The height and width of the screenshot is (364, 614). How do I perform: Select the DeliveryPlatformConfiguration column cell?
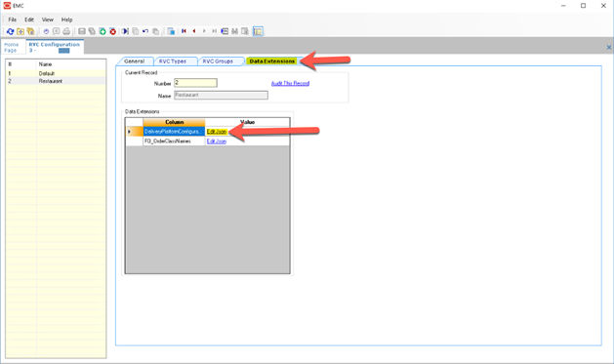point(174,132)
